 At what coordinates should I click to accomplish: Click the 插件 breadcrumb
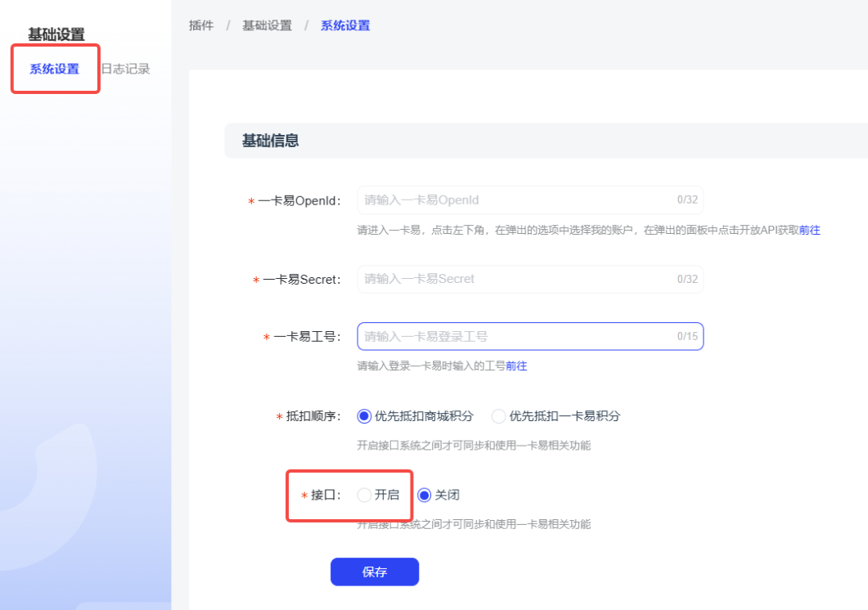coord(200,25)
